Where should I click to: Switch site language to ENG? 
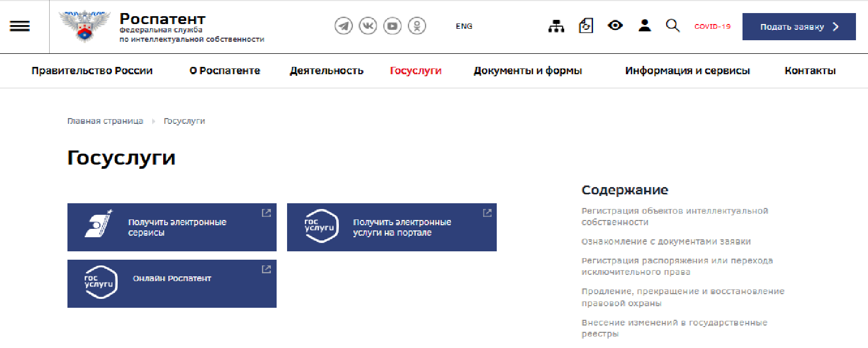coord(464,26)
